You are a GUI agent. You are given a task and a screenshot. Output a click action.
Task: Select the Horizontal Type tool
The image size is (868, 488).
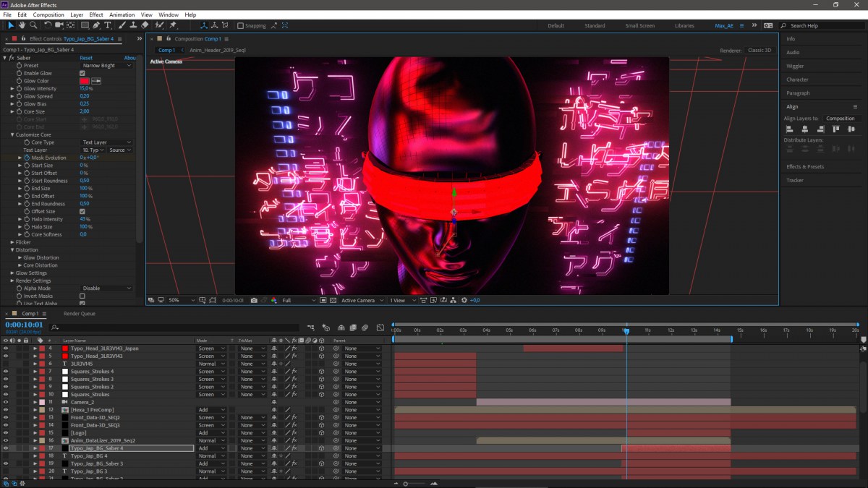click(107, 25)
